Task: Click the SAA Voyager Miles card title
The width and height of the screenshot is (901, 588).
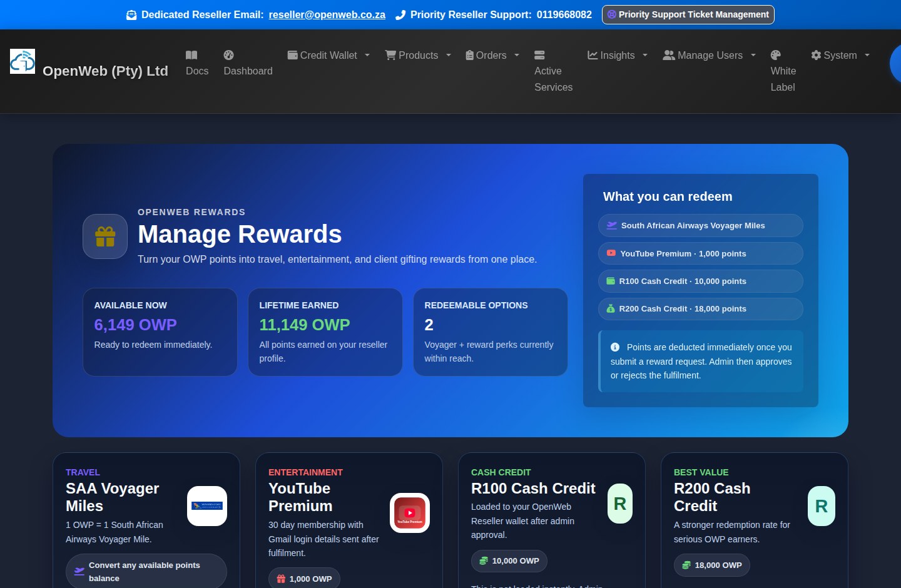Action: pyautogui.click(x=113, y=497)
